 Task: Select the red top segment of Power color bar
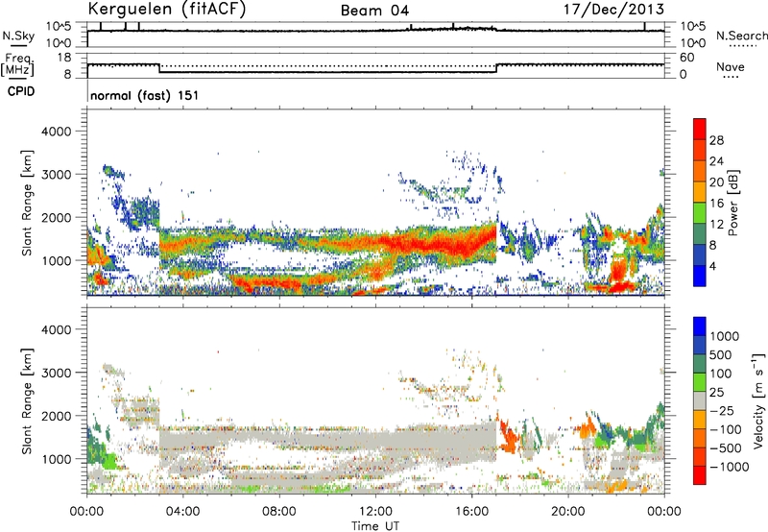click(x=700, y=129)
